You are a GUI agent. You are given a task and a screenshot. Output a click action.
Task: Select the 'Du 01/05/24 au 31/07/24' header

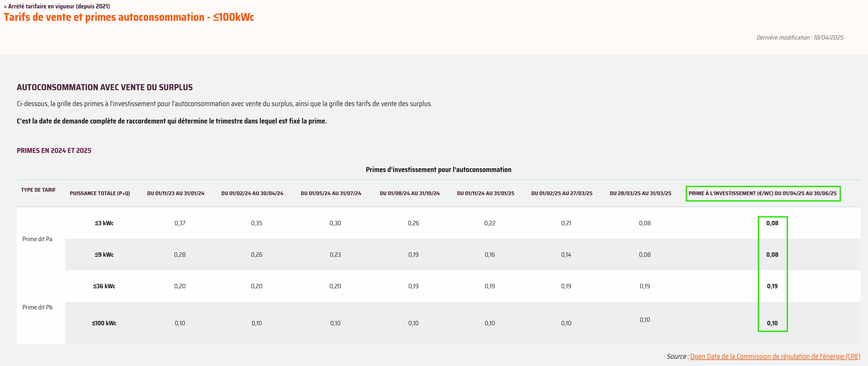tap(331, 193)
